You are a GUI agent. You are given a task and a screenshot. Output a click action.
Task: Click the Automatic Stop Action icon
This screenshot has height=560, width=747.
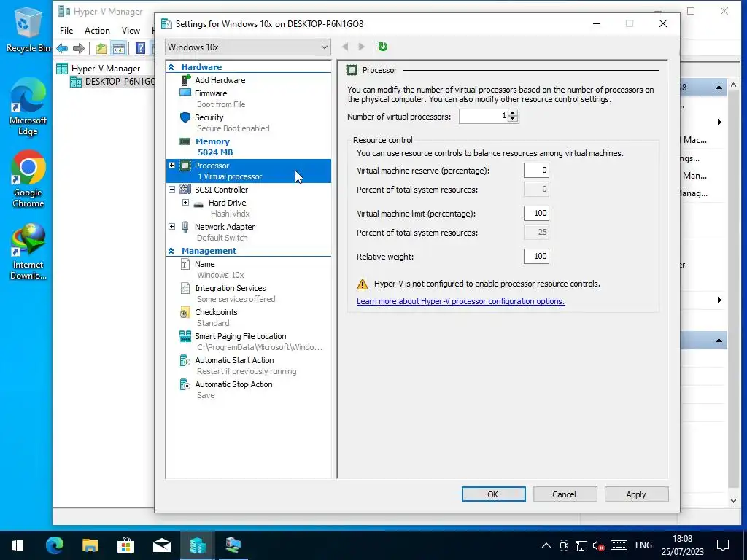[185, 384]
